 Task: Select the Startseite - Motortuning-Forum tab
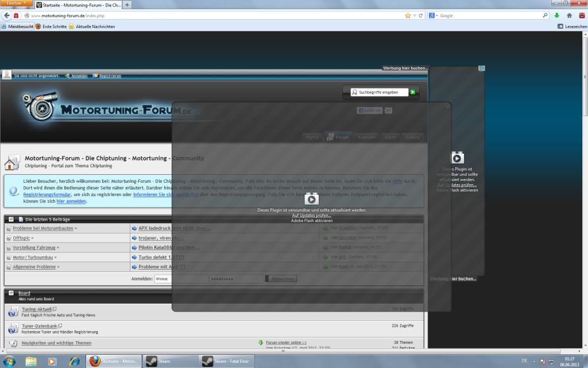click(x=78, y=5)
